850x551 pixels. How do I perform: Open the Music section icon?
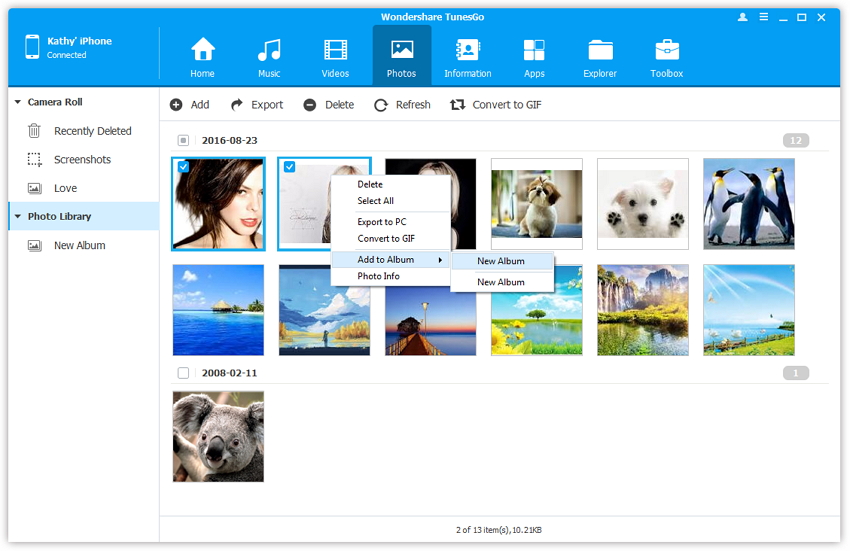pos(269,50)
